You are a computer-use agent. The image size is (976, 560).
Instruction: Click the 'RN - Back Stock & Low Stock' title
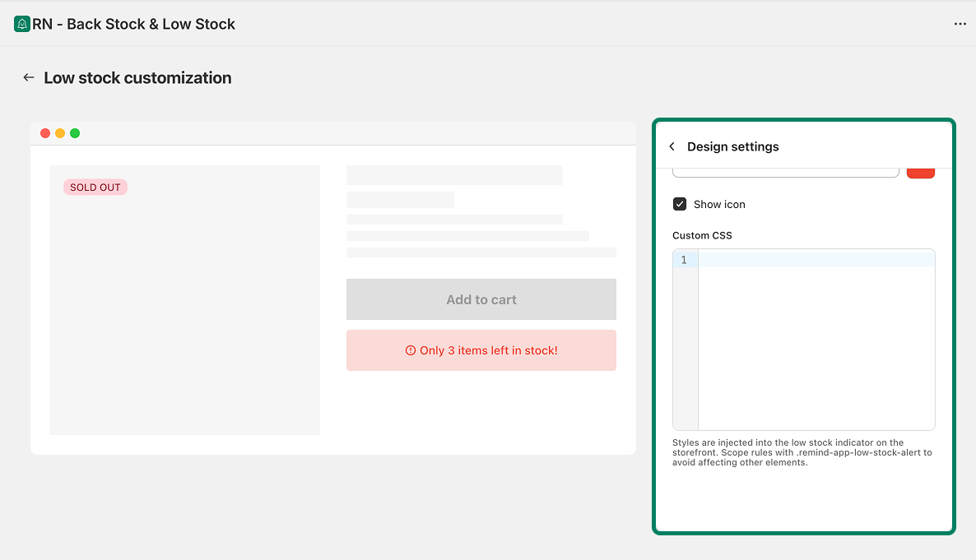click(x=133, y=24)
